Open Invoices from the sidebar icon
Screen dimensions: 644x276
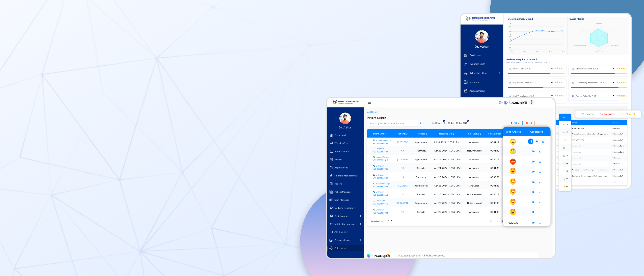pos(331,159)
